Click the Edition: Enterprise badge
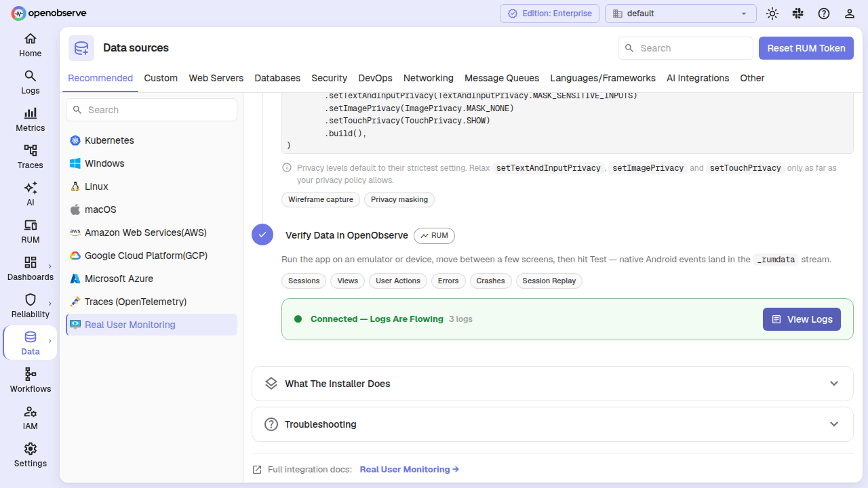Image resolution: width=868 pixels, height=488 pixels. (x=550, y=14)
